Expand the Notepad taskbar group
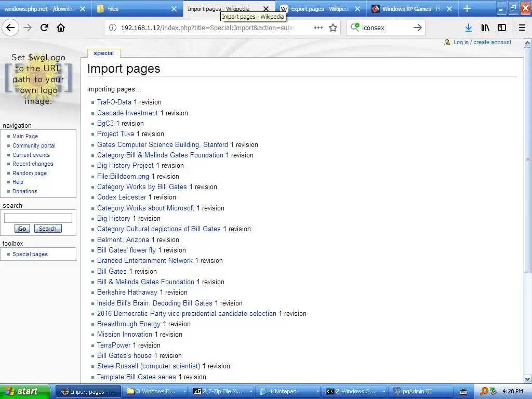This screenshot has width=532, height=399. click(x=317, y=392)
